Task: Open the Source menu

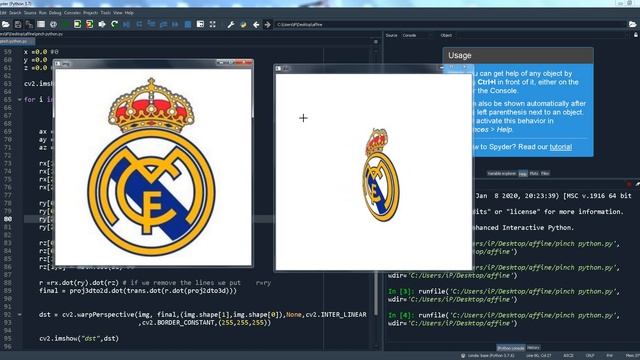Action: coord(30,13)
